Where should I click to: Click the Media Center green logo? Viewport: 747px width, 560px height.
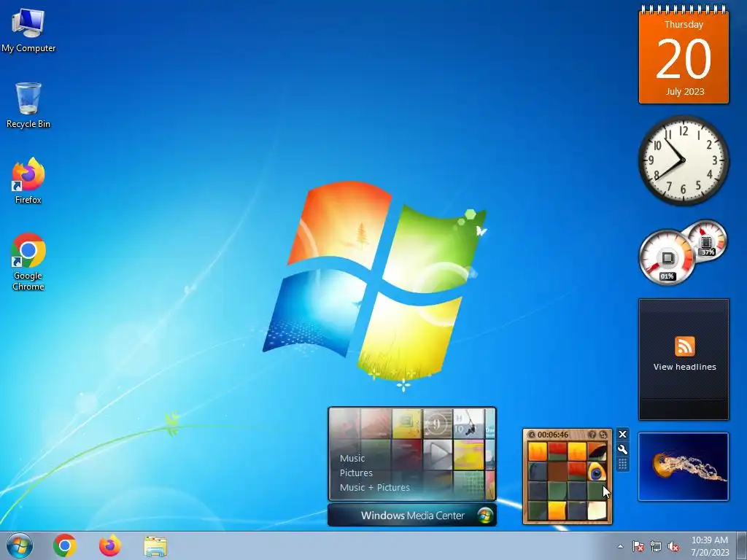click(x=485, y=516)
